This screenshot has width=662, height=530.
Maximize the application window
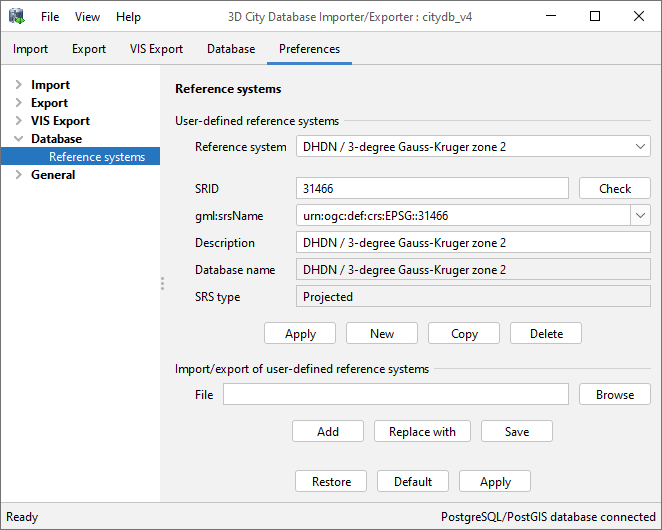595,16
